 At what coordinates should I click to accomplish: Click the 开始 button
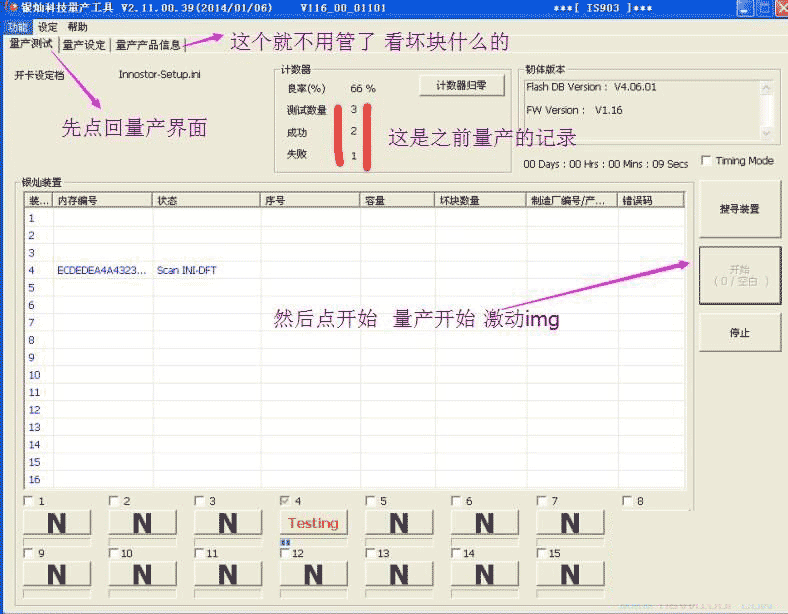[739, 275]
